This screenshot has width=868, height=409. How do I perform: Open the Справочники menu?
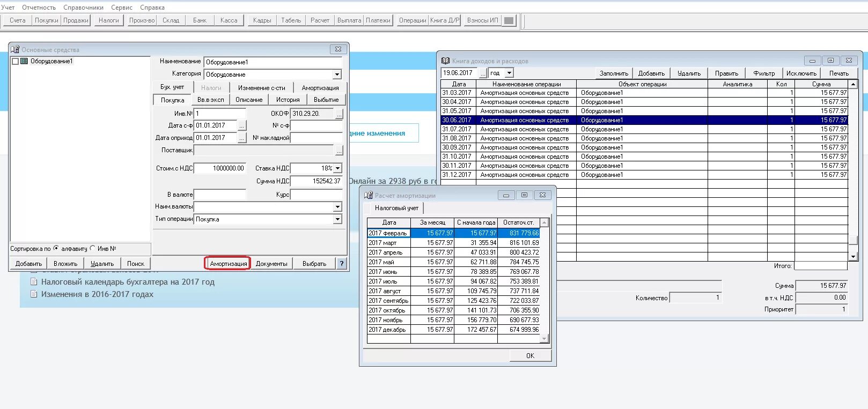[83, 8]
